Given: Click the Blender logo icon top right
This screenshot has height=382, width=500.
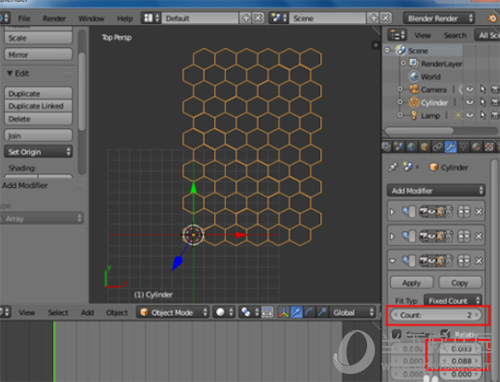Looking at the screenshot, I should 493,18.
